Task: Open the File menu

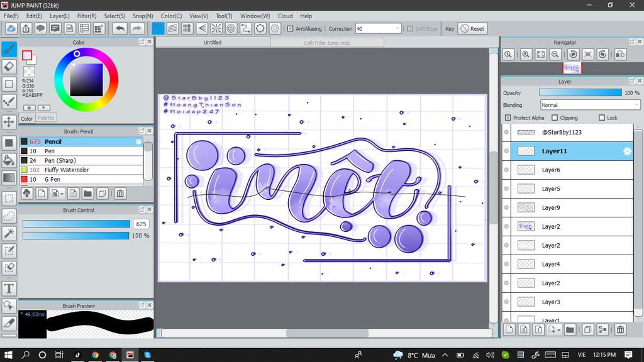Action: pos(11,16)
